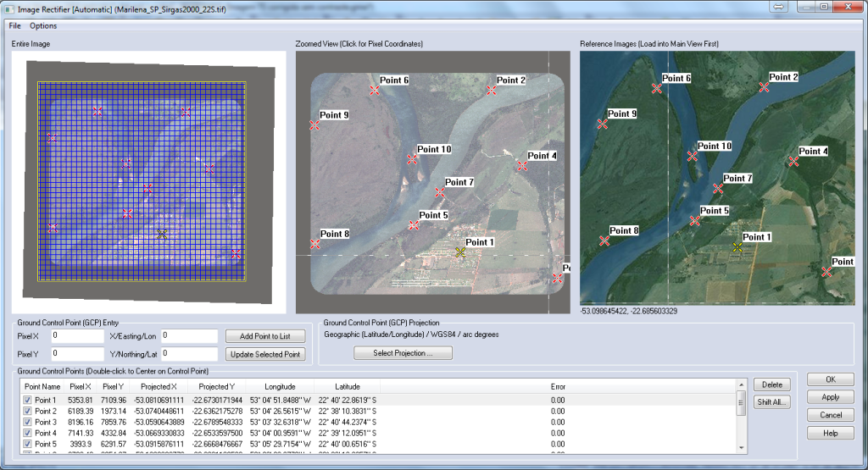868x470 pixels.
Task: Click Point 6 marker in Zoomed View
Action: pos(374,90)
